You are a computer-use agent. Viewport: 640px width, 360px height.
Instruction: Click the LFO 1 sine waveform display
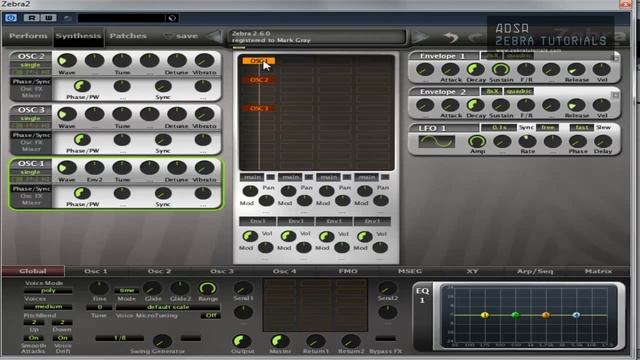point(436,142)
